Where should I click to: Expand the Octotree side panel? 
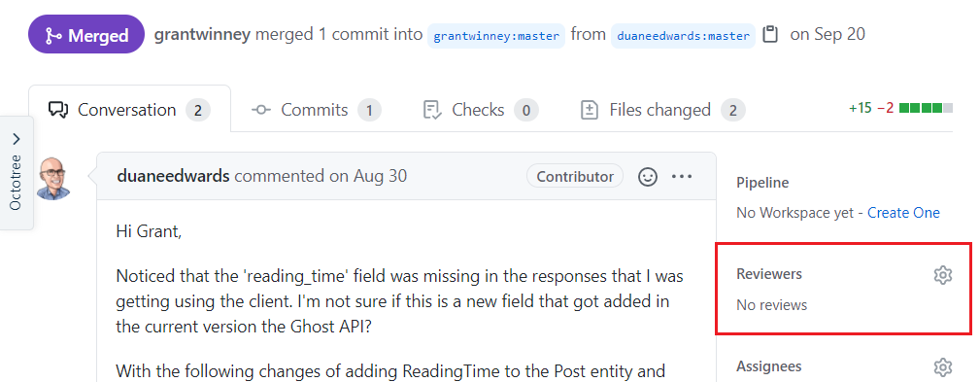[17, 173]
